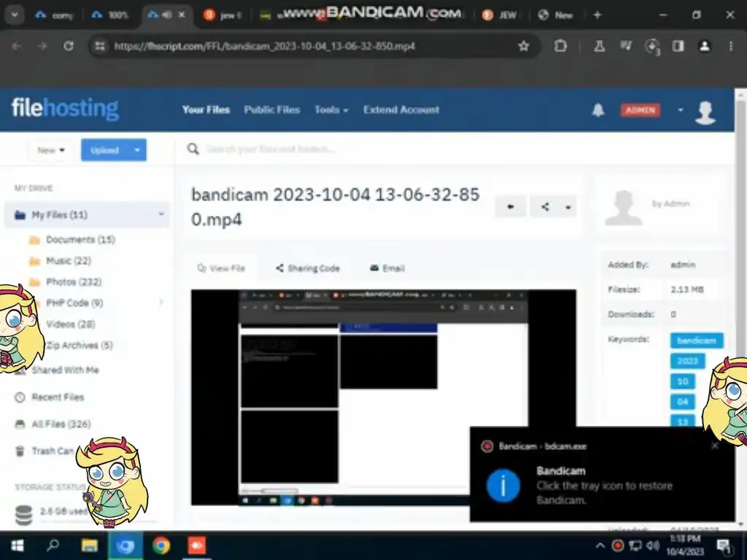Click the browser address bar URL
The image size is (747, 560).
264,46
